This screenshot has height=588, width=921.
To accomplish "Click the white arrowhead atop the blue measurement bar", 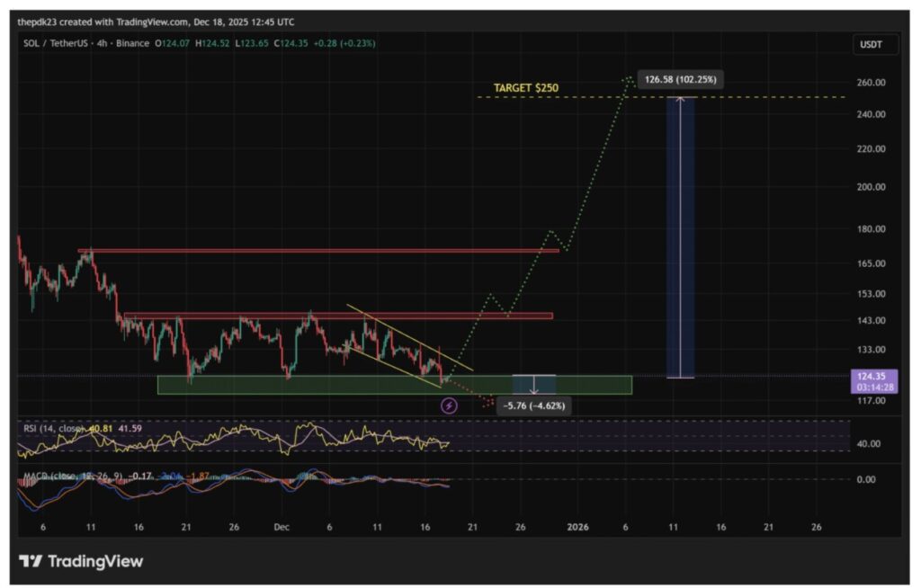I will 680,99.
